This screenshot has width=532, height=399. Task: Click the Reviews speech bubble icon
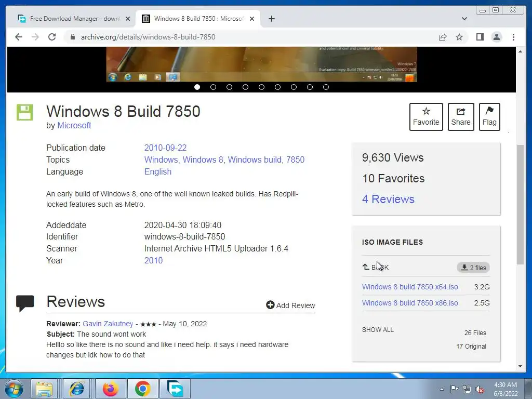pyautogui.click(x=25, y=303)
